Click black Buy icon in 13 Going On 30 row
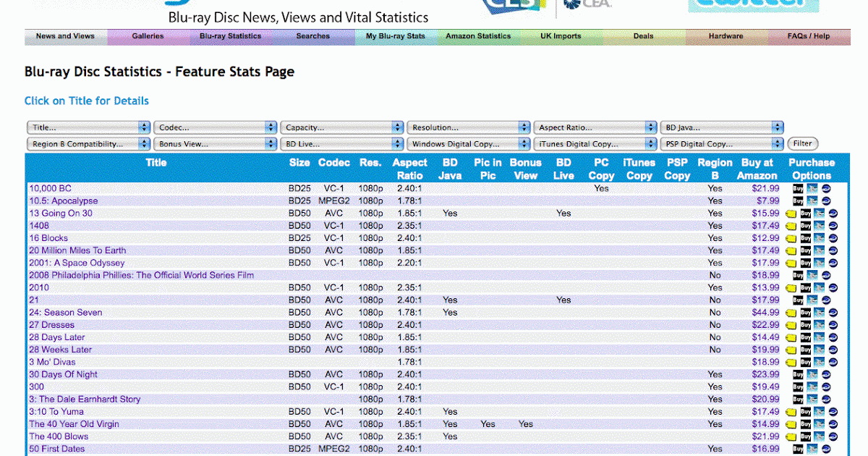 806,214
